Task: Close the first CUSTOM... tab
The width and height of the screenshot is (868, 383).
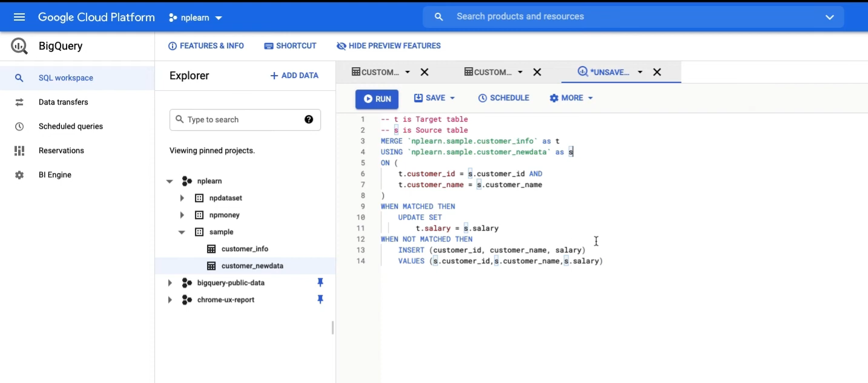Action: pos(424,72)
